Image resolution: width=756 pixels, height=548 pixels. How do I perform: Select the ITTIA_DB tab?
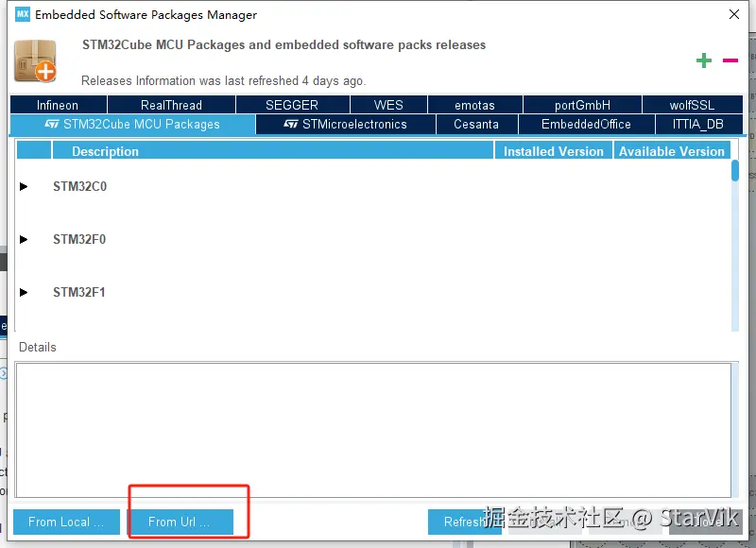coord(698,125)
